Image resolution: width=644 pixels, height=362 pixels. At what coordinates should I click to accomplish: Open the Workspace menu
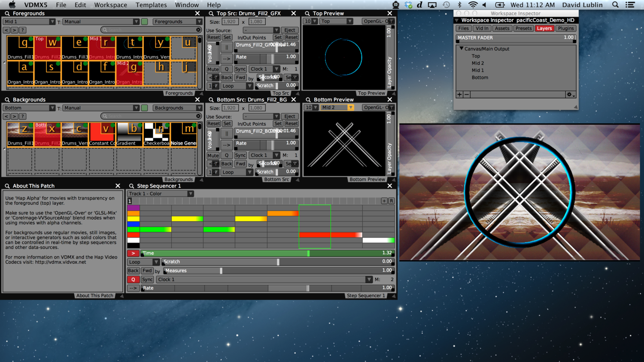(111, 5)
